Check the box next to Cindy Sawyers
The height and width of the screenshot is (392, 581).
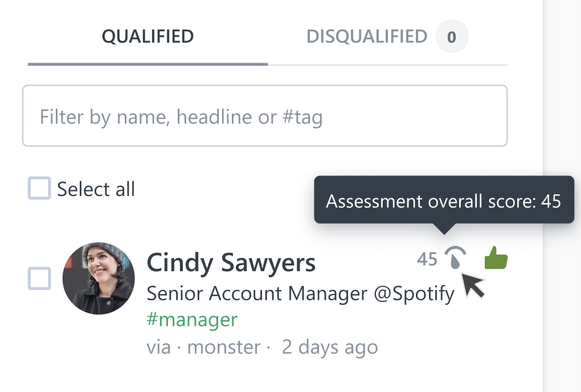[39, 278]
